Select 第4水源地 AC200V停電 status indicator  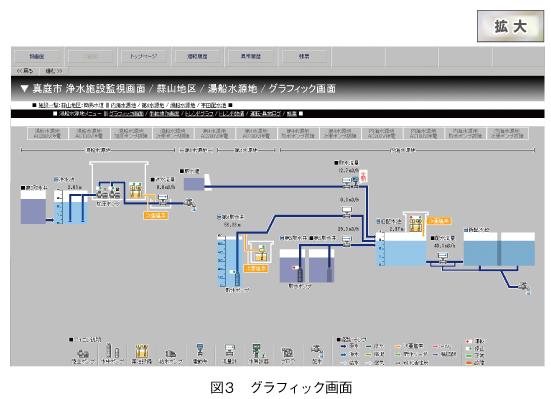(215, 133)
